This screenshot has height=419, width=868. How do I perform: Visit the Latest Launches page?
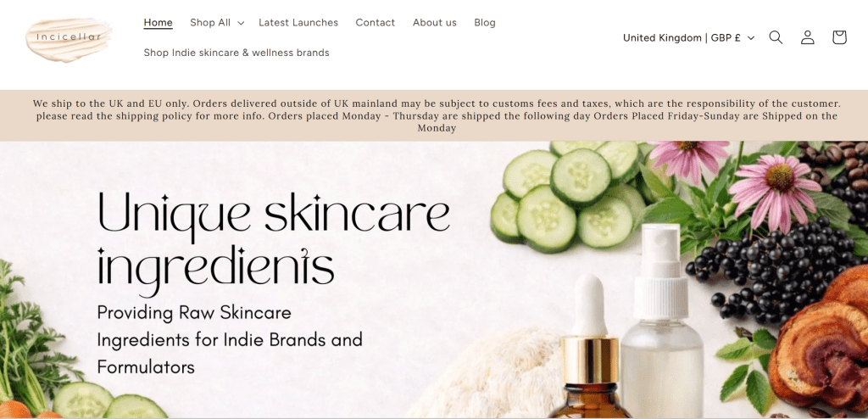point(298,23)
